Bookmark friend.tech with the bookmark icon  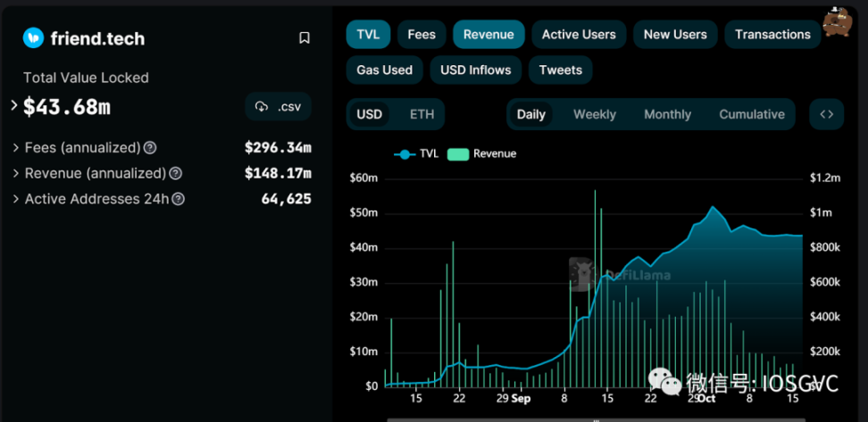[x=305, y=38]
